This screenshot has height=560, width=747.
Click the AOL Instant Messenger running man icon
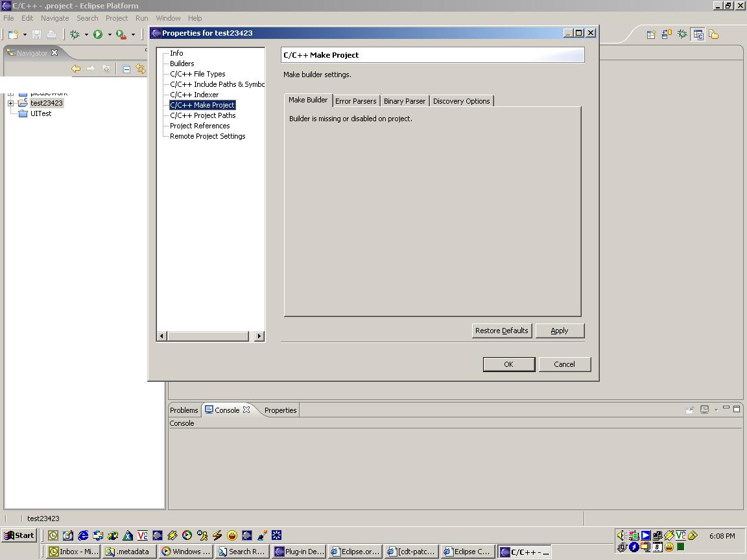point(202,535)
